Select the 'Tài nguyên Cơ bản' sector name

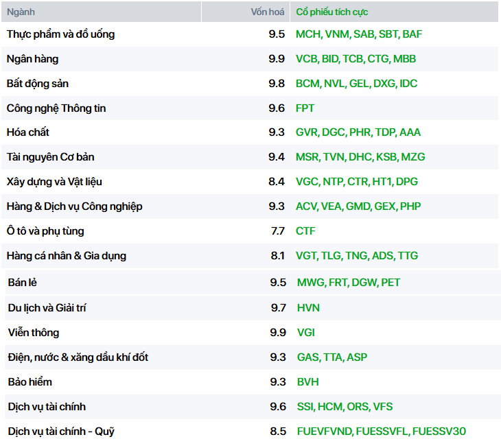[x=51, y=157]
